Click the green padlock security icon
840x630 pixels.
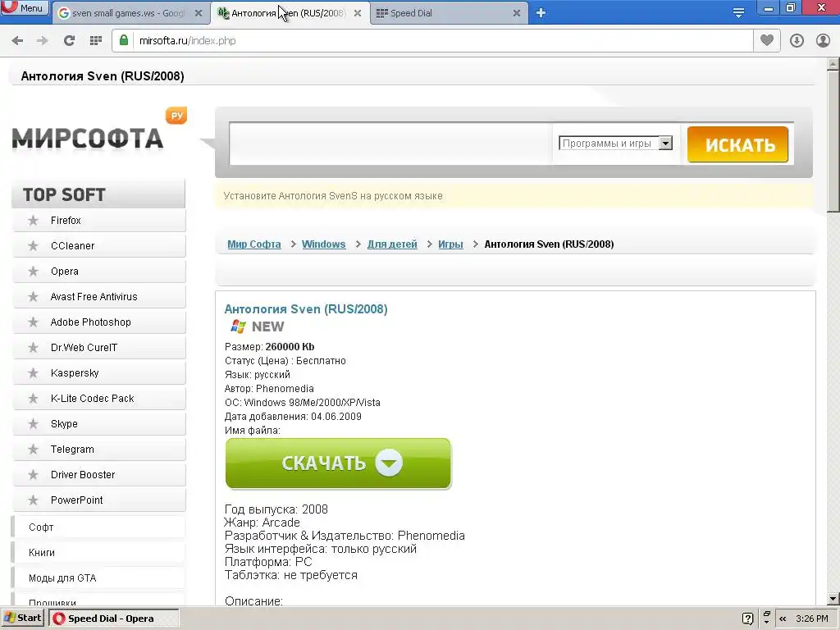coord(124,40)
